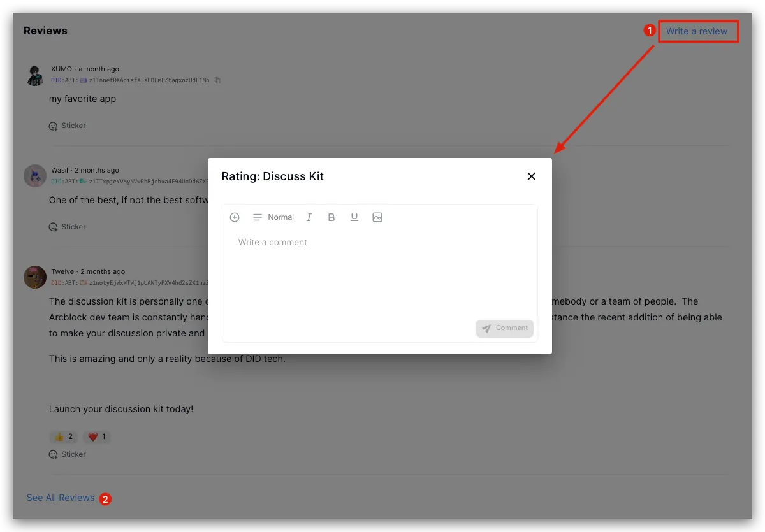Close the Rating: Discuss Kit dialog
This screenshot has height=532, width=765.
click(531, 176)
